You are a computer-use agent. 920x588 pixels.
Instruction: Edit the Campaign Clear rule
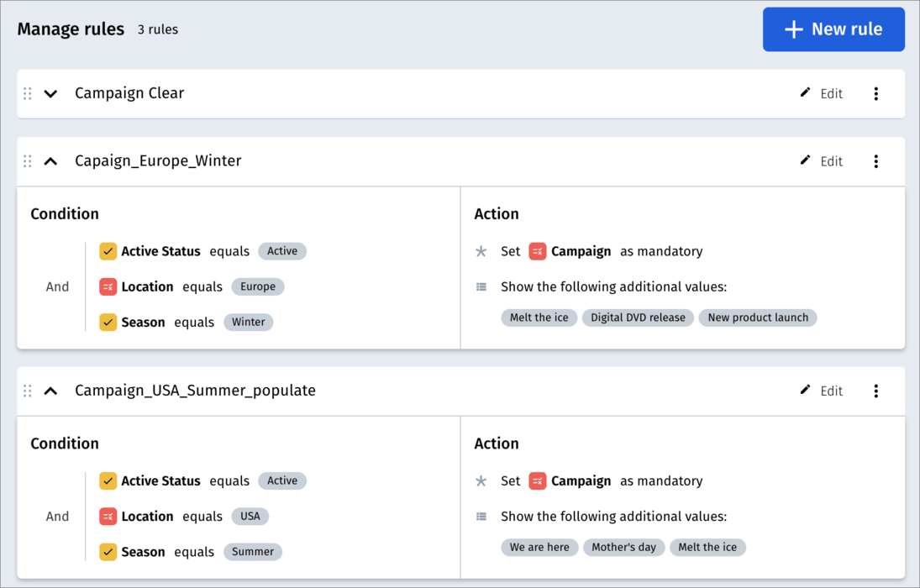[x=822, y=93]
